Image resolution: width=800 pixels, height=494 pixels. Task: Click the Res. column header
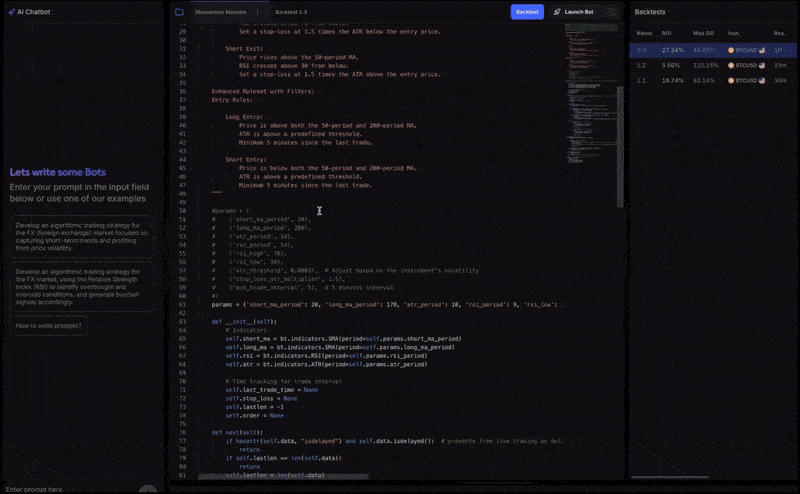tap(779, 33)
